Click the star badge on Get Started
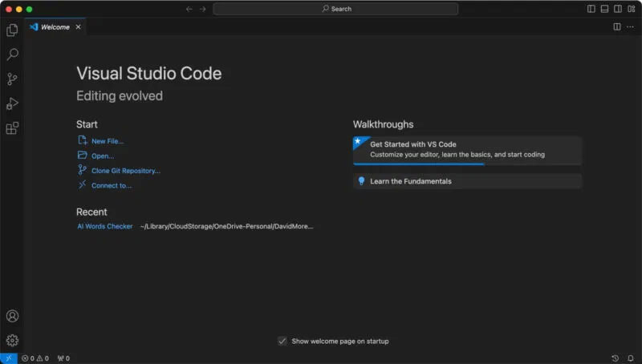 [358, 141]
